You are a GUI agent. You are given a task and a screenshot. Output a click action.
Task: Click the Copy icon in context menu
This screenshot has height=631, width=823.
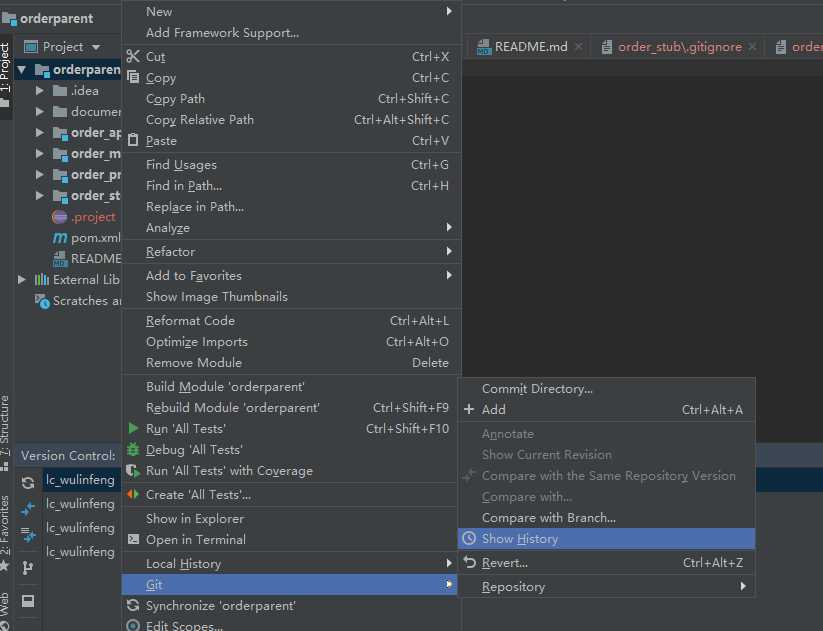pos(133,77)
